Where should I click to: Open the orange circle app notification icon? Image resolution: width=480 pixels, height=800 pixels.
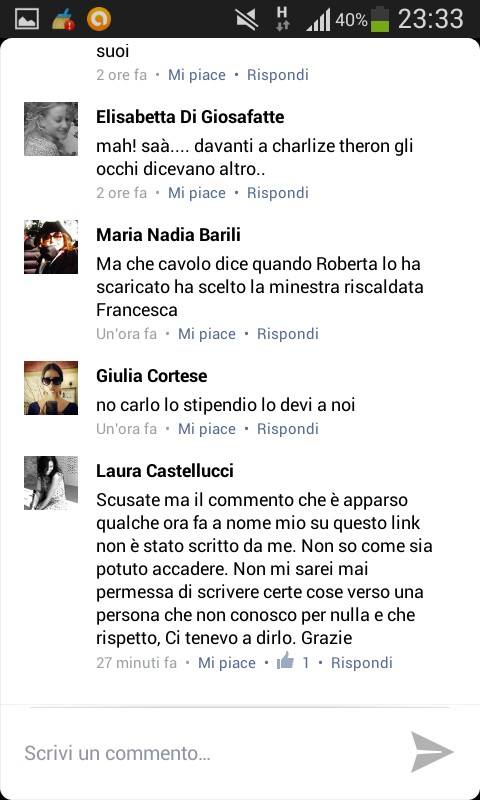tap(99, 19)
